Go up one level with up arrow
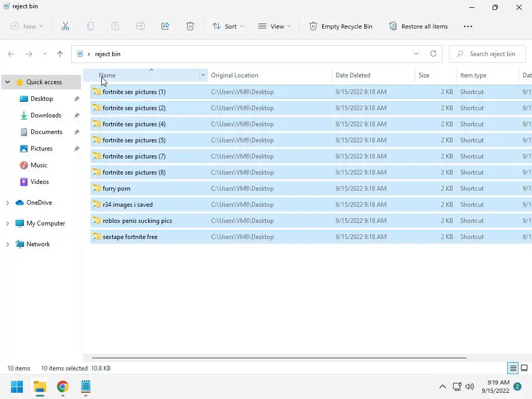This screenshot has width=532, height=399. point(60,54)
